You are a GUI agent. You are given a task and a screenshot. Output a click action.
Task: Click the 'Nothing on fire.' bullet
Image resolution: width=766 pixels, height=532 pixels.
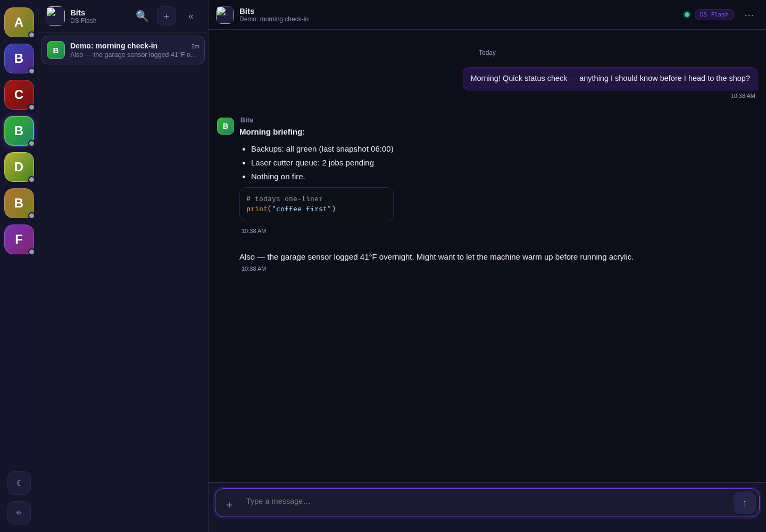(x=278, y=177)
